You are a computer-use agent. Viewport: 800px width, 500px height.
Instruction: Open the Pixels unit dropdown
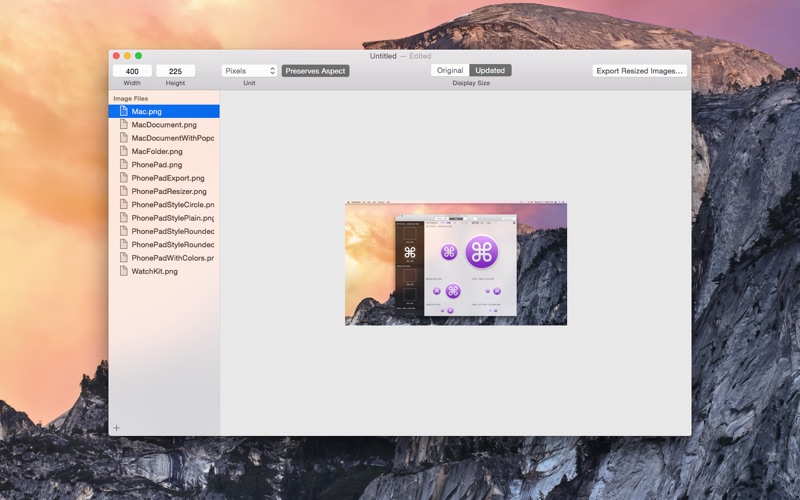(249, 71)
